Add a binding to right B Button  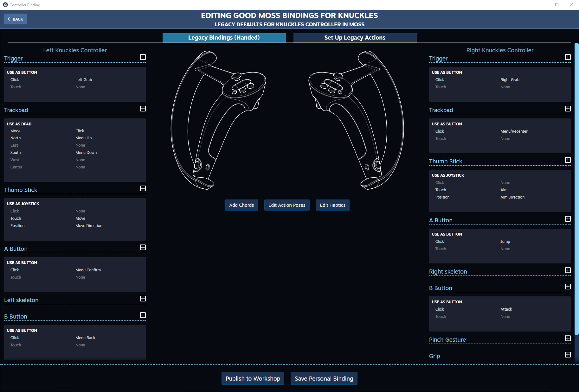(x=568, y=287)
